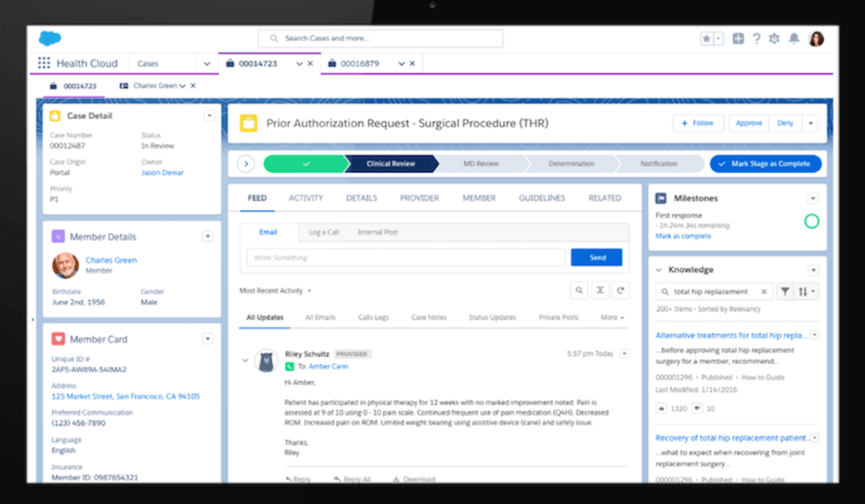Open the Jason Dewar owner link

click(162, 173)
